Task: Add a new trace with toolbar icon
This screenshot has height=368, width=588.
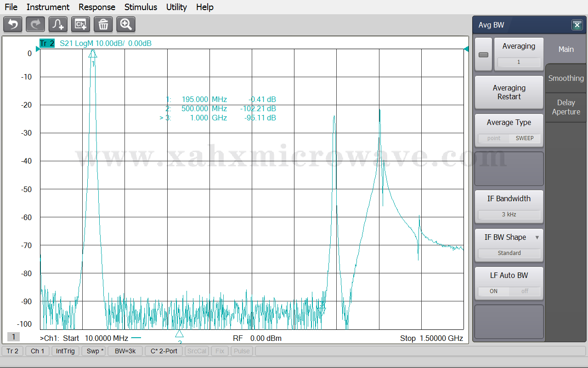Action: (x=58, y=24)
